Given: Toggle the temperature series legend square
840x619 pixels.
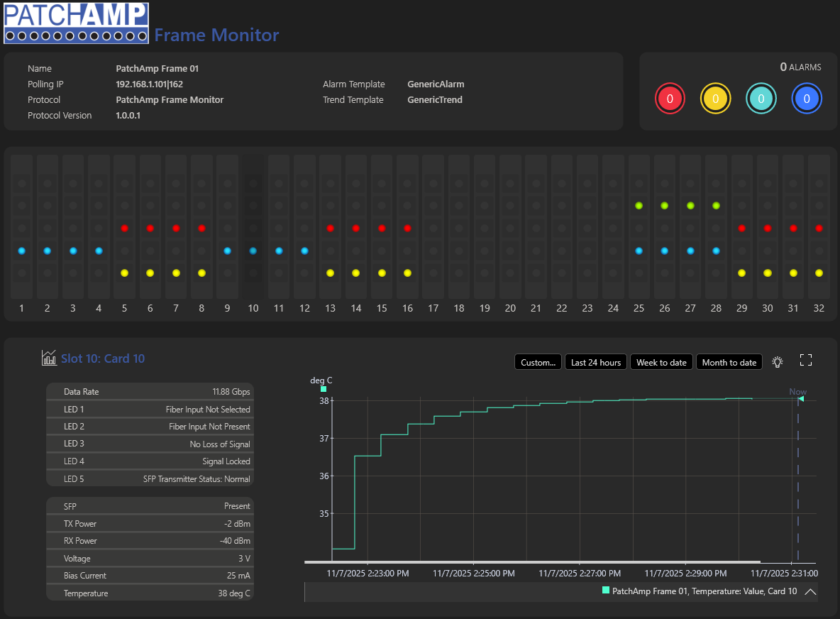Looking at the screenshot, I should 606,590.
